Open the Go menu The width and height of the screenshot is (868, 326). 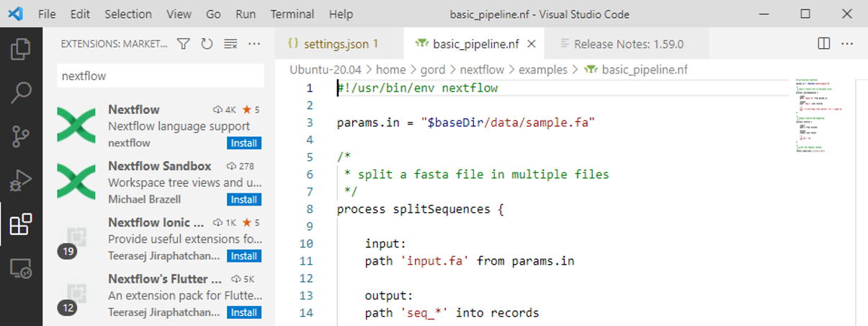tap(214, 14)
